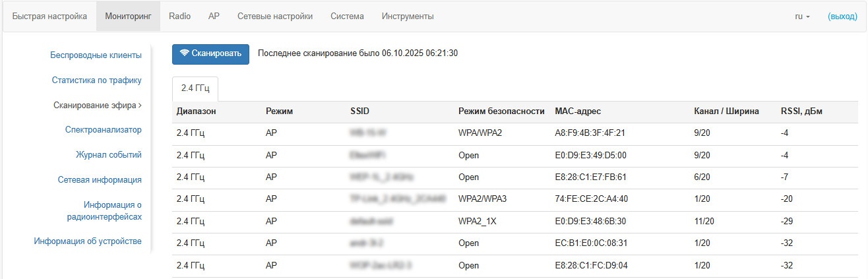
Task: Open the Быстрая настройка menu
Action: coord(49,16)
